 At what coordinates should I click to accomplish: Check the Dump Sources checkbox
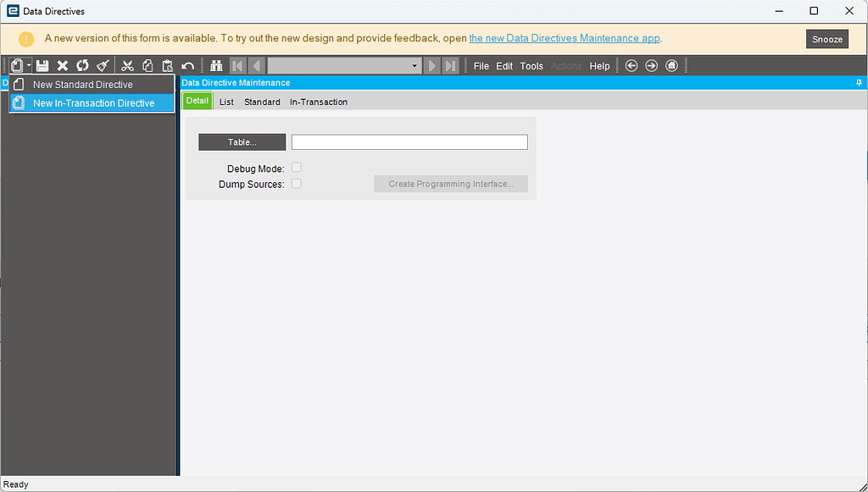click(x=296, y=183)
